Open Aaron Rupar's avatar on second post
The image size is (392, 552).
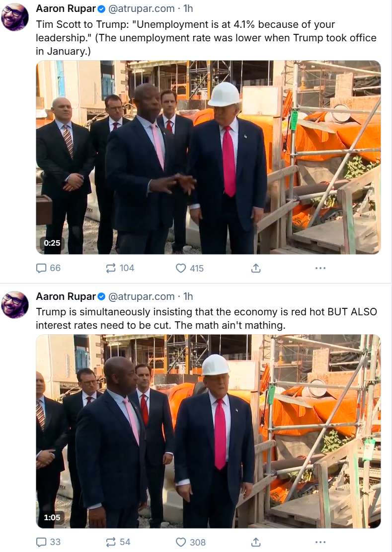pyautogui.click(x=15, y=305)
